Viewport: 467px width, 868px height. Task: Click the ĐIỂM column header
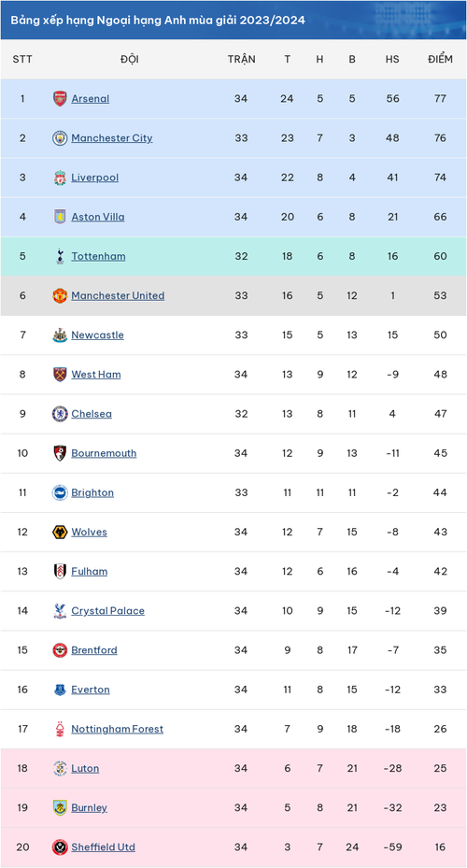[x=440, y=59]
